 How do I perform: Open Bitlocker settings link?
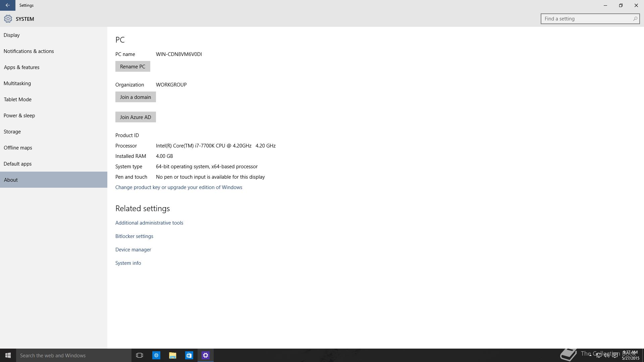click(x=134, y=236)
